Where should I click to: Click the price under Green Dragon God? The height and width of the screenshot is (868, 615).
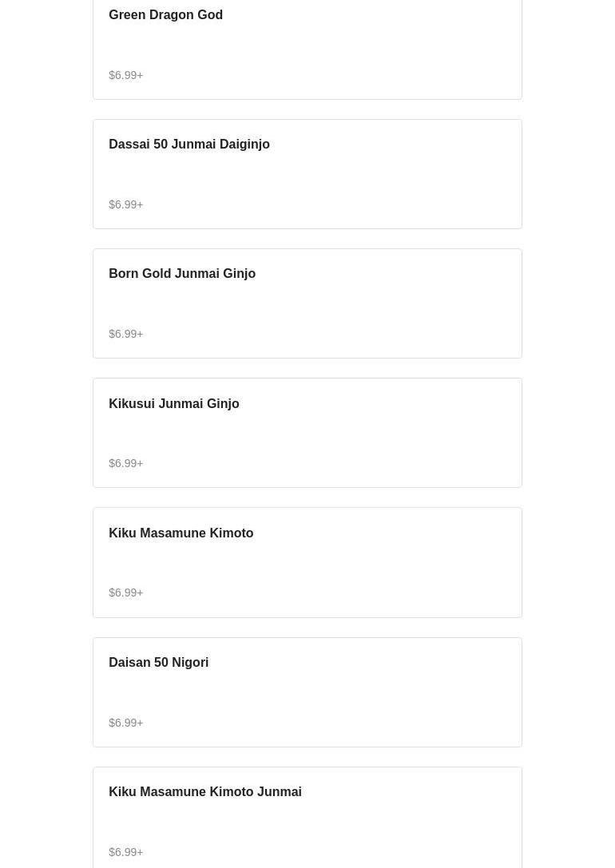126,75
